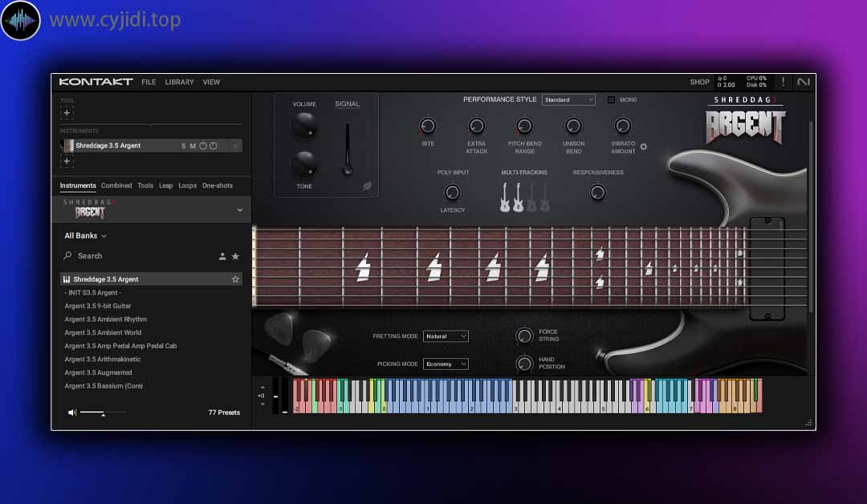The width and height of the screenshot is (867, 504).
Task: Open the Fretting Mode dropdown
Action: pyautogui.click(x=446, y=336)
